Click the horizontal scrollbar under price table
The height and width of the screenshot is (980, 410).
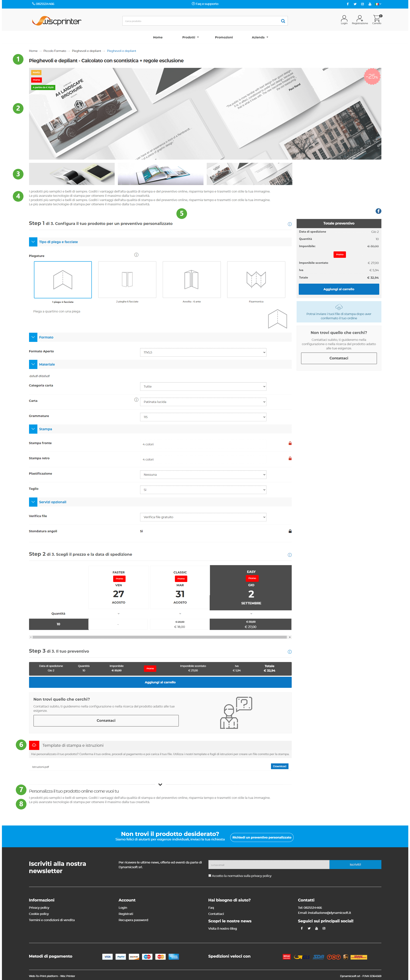[x=160, y=637]
